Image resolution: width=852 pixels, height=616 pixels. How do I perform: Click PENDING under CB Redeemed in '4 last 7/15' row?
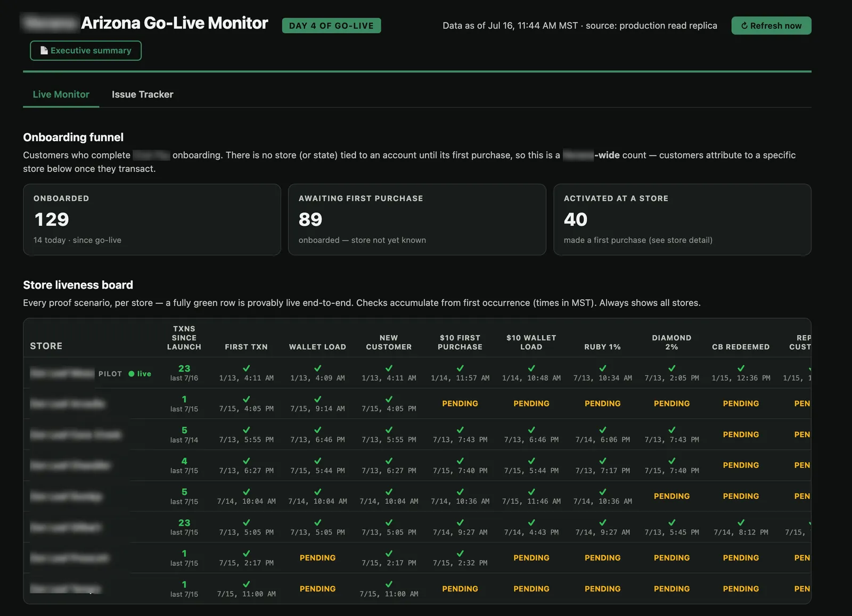point(741,465)
